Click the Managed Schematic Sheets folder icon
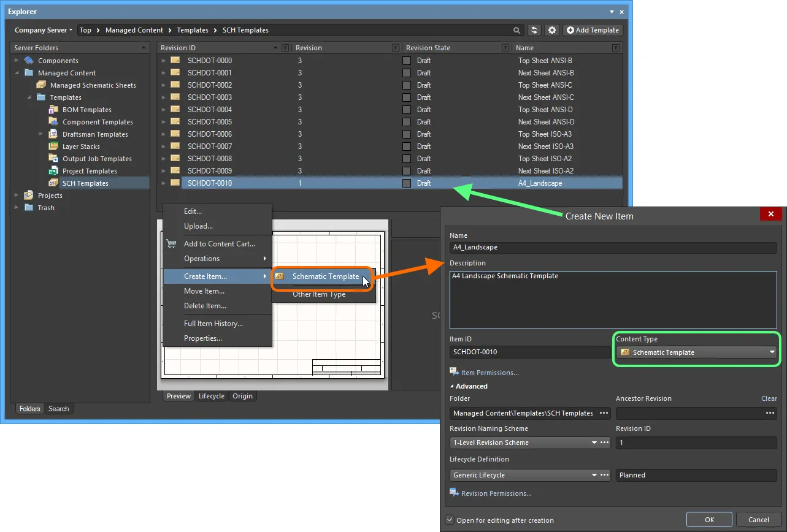The width and height of the screenshot is (787, 532). tap(41, 85)
